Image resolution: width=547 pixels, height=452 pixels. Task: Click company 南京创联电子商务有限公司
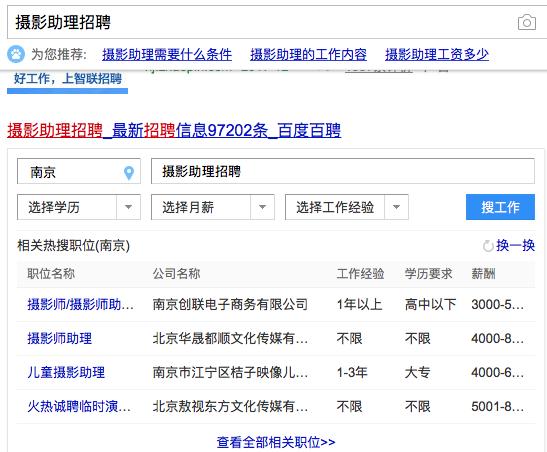pyautogui.click(x=230, y=305)
